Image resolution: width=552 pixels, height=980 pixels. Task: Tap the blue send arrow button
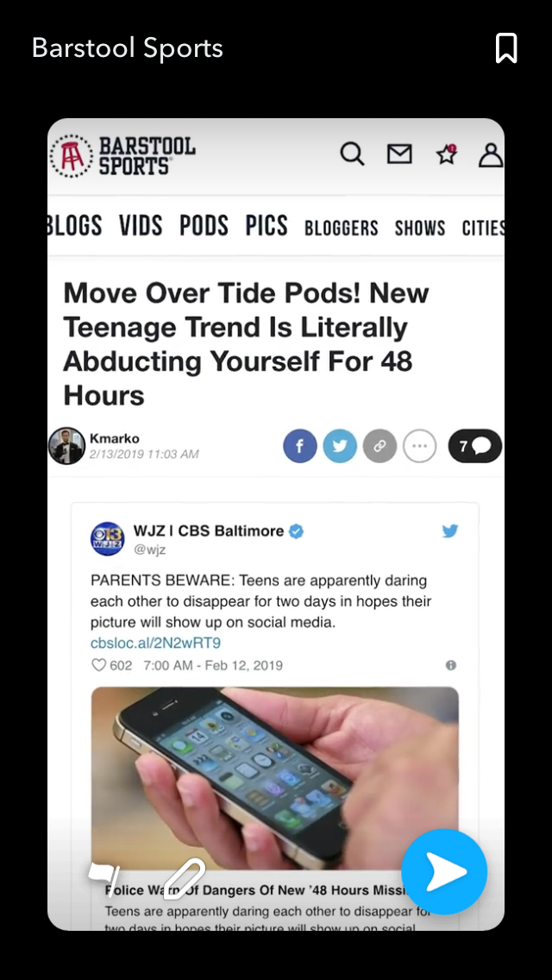(444, 871)
